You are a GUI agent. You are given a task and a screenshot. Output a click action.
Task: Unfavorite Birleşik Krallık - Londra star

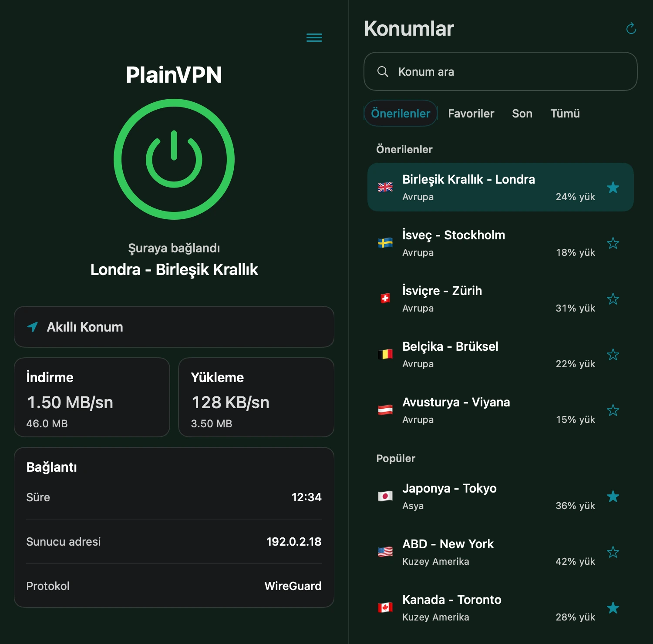(613, 187)
